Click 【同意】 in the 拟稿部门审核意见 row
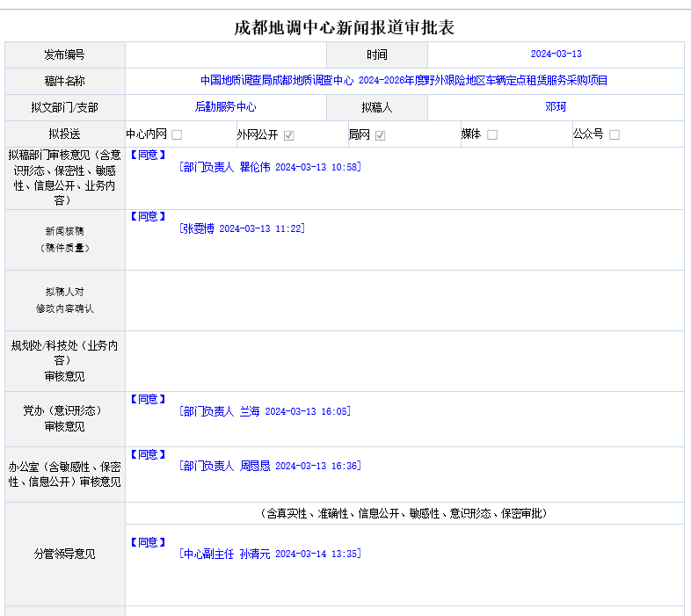 [148, 155]
